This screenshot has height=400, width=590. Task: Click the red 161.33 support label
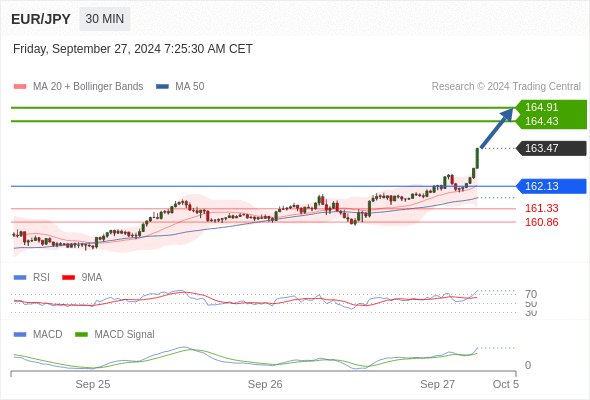click(541, 208)
